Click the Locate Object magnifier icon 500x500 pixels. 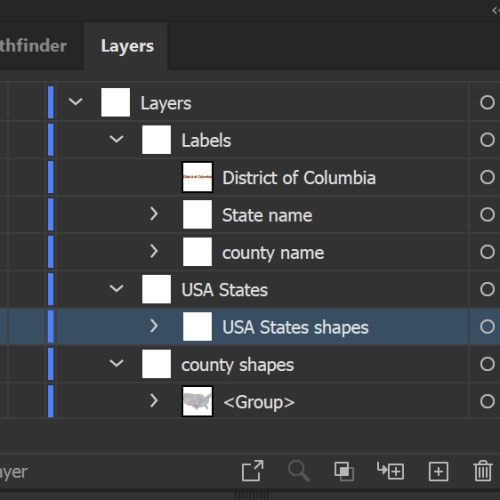pos(299,471)
